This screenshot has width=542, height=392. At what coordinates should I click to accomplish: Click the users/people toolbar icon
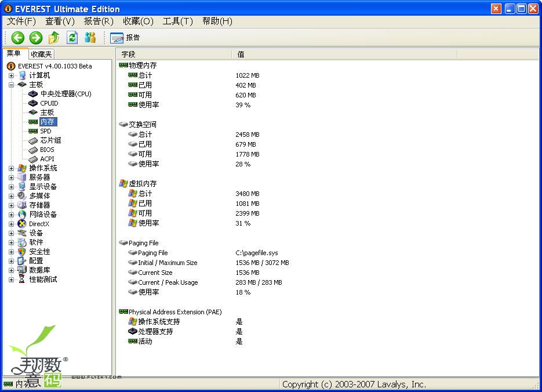90,37
